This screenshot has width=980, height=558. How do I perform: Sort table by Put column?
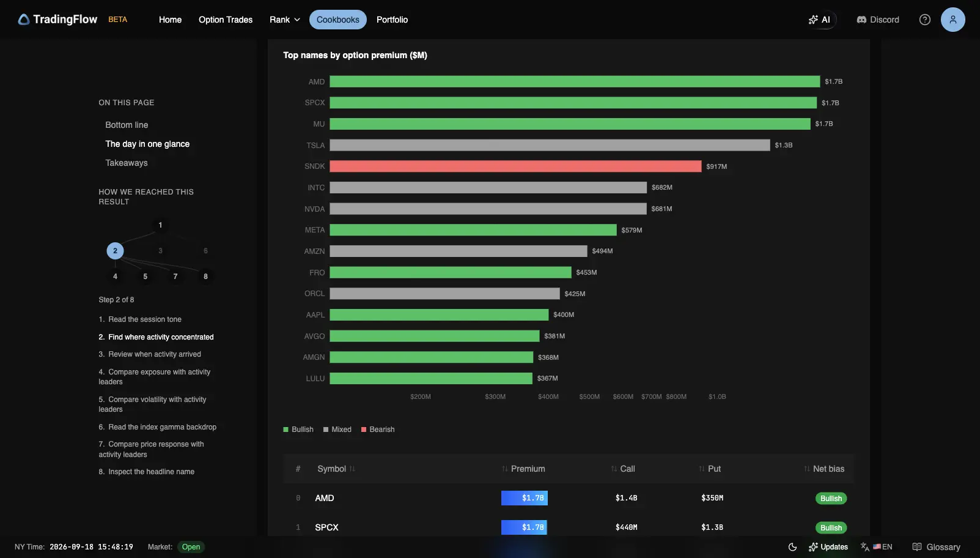point(710,469)
